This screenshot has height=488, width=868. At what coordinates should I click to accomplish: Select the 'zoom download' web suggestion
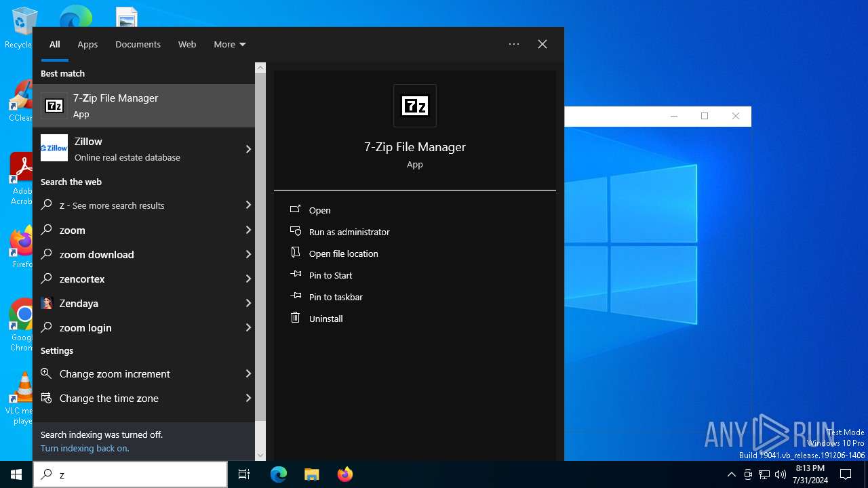click(x=144, y=254)
